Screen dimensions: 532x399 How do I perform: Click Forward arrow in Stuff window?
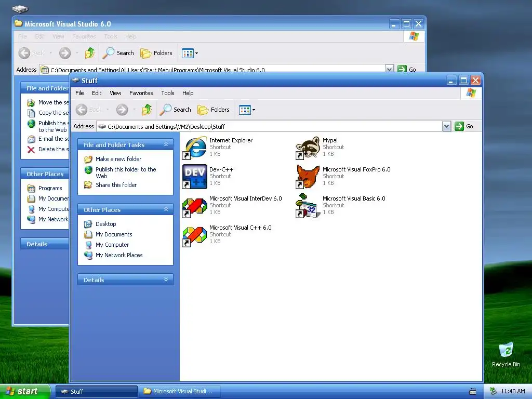tap(122, 110)
